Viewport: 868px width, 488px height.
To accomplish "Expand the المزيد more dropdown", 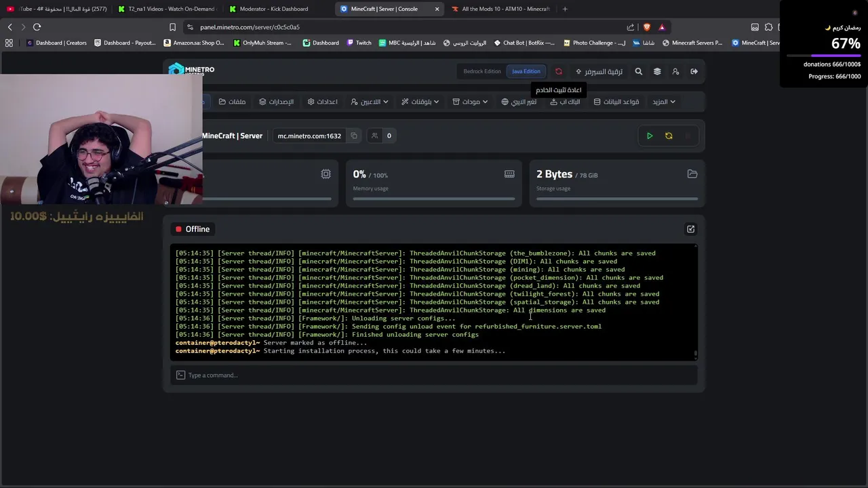I will [x=664, y=102].
